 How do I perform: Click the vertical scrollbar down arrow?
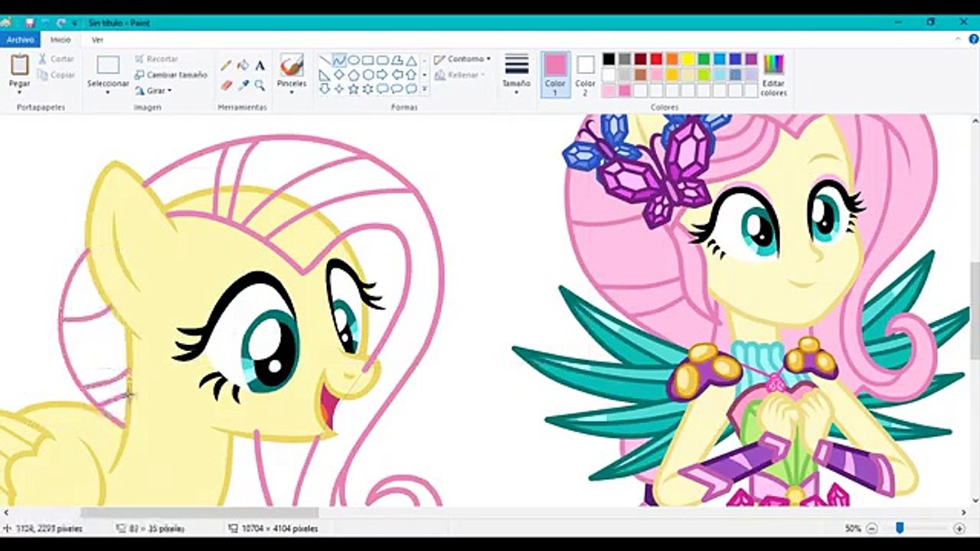click(975, 501)
